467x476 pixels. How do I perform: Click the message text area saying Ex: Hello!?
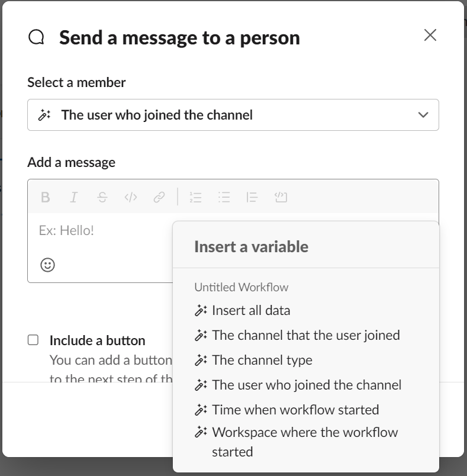[x=89, y=230]
